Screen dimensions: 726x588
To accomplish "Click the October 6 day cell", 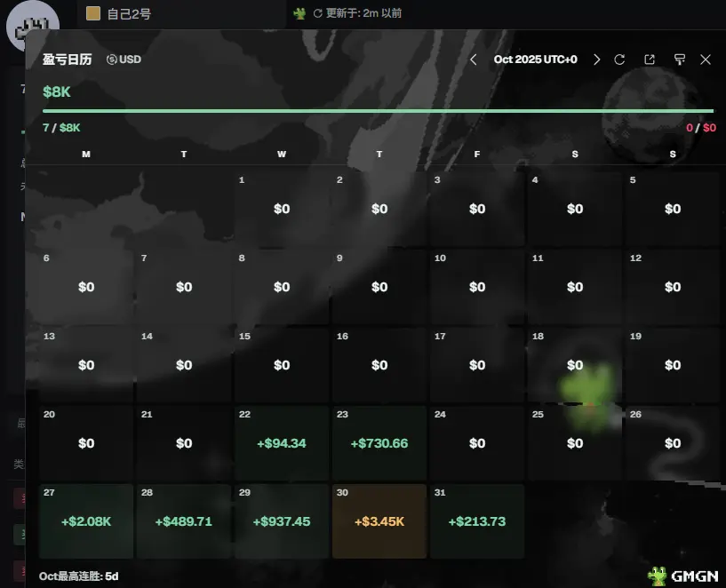I will 86,287.
